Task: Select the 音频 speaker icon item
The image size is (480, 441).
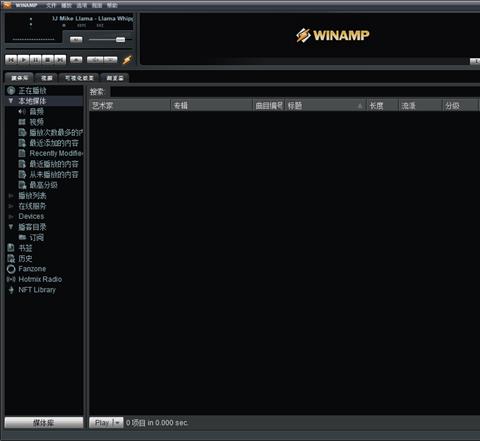Action: [22, 111]
